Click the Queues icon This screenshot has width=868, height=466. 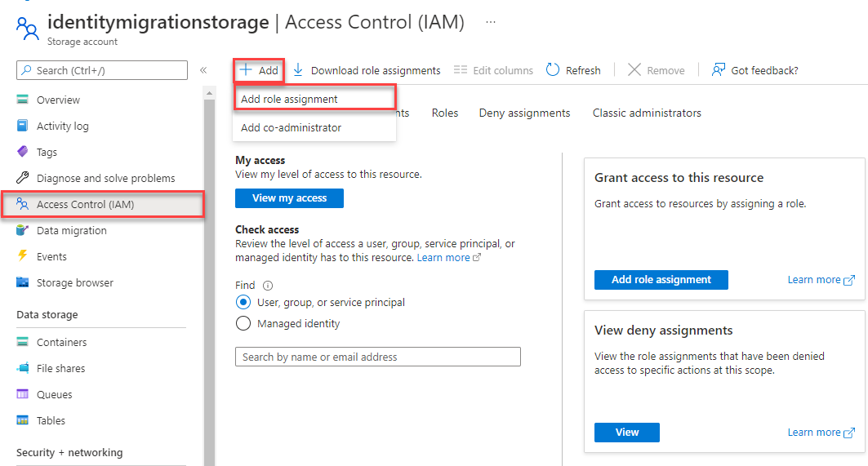22,394
